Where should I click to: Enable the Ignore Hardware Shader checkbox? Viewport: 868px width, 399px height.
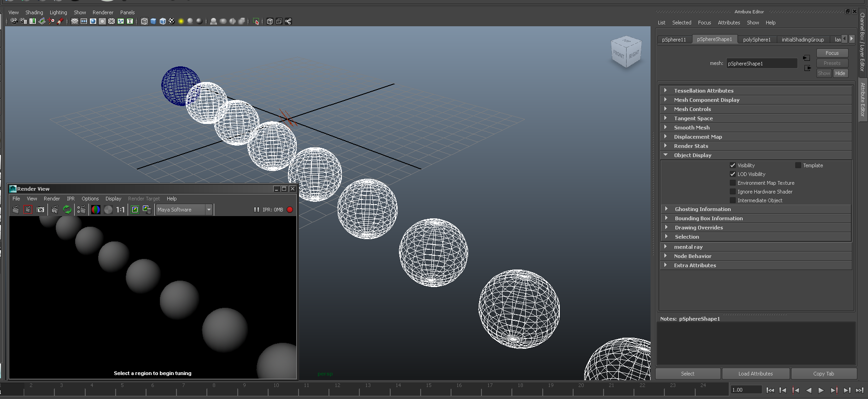pyautogui.click(x=733, y=192)
